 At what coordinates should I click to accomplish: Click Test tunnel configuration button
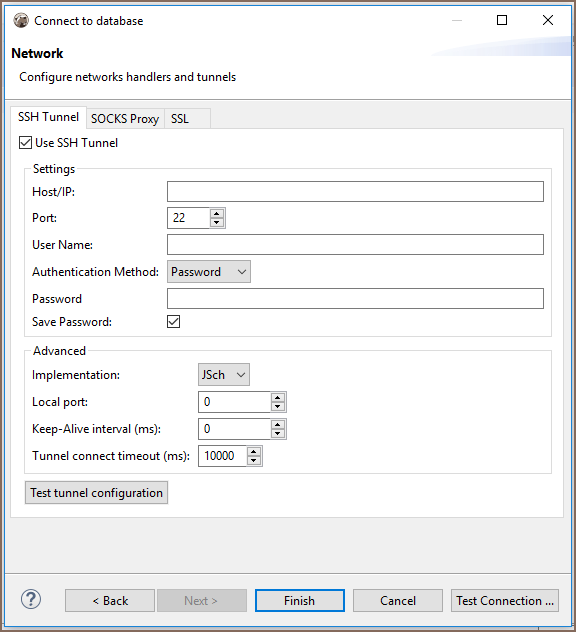click(x=96, y=493)
